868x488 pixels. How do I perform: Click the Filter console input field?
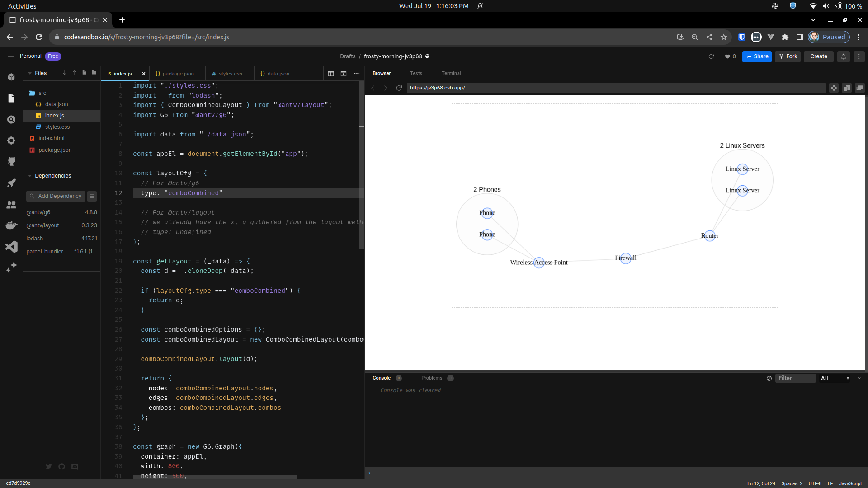pos(796,378)
